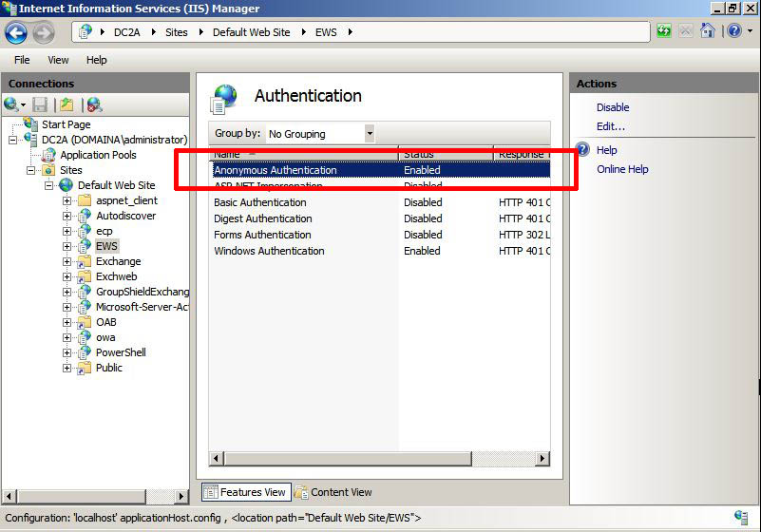761x532 pixels.
Task: Click the Public virtual directory icon
Action: click(85, 368)
